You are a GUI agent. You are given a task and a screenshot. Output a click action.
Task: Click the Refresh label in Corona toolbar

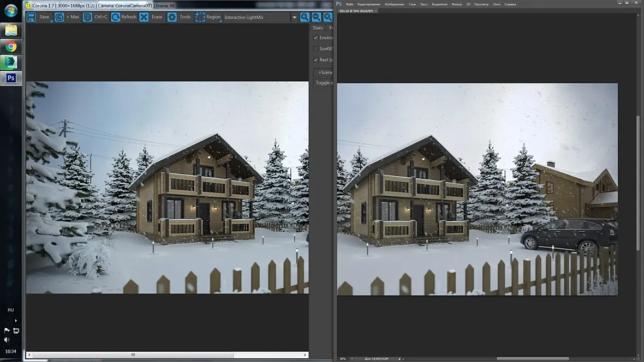[129, 17]
